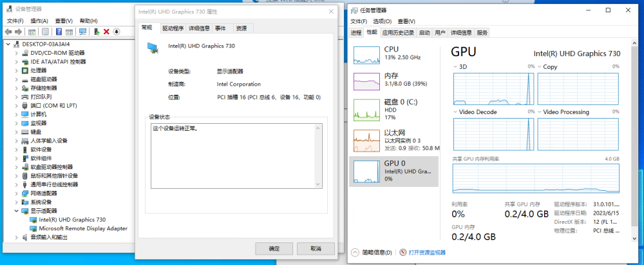This screenshot has width=644, height=265.
Task: Open the 打开资源监视器 link
Action: click(427, 252)
